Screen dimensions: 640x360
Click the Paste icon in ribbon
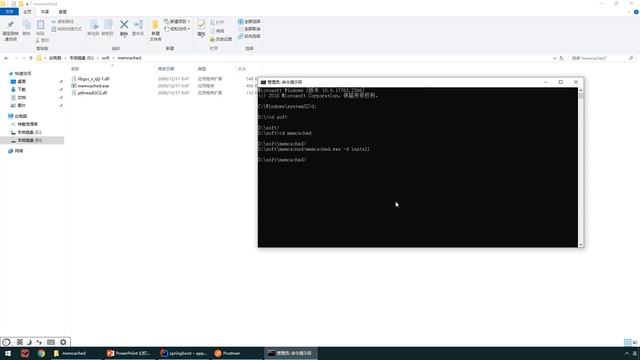(40, 27)
